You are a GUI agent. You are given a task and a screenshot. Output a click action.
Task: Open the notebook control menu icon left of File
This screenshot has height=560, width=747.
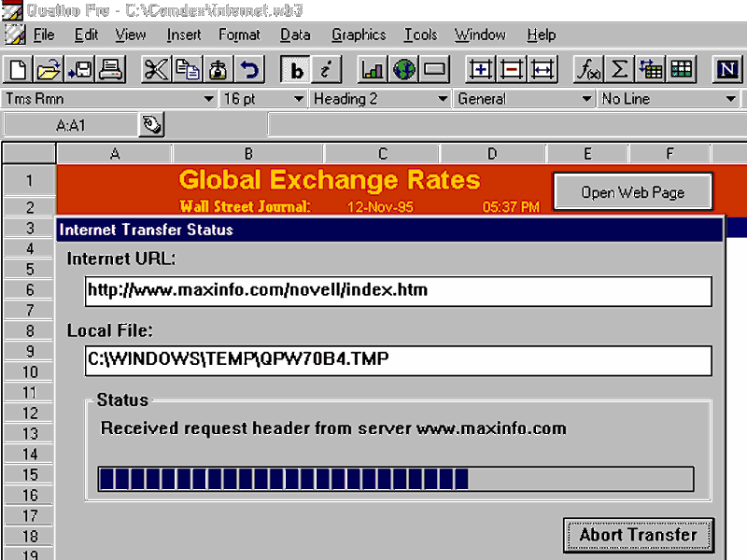pyautogui.click(x=15, y=35)
